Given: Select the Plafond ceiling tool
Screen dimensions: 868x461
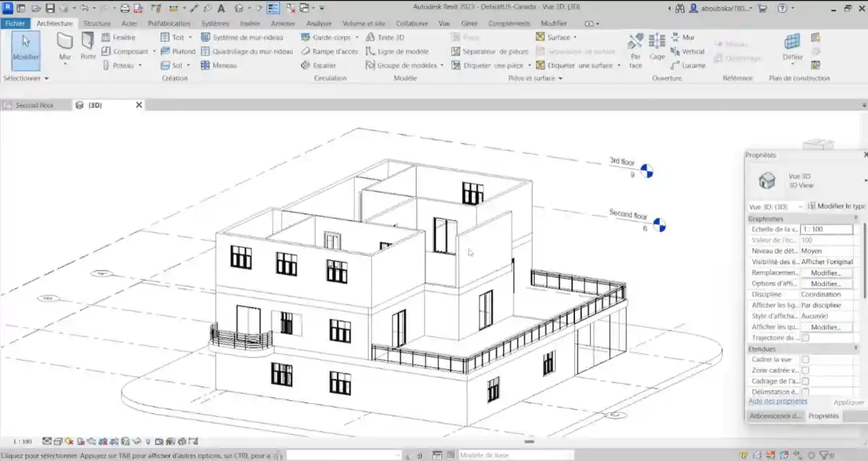Looking at the screenshot, I should pos(178,51).
